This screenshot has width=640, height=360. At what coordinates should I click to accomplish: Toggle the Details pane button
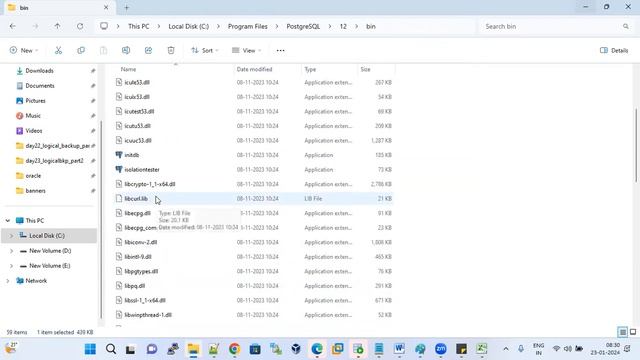tap(614, 50)
